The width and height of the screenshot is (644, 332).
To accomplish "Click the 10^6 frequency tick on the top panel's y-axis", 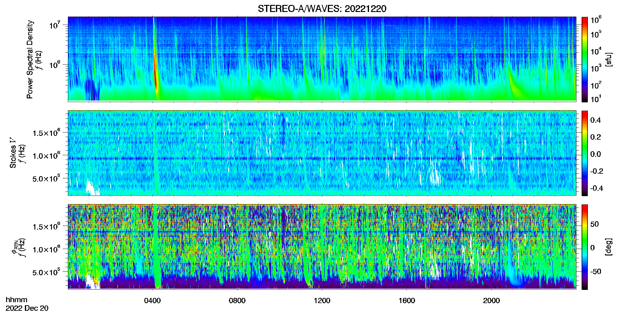I will (54, 65).
